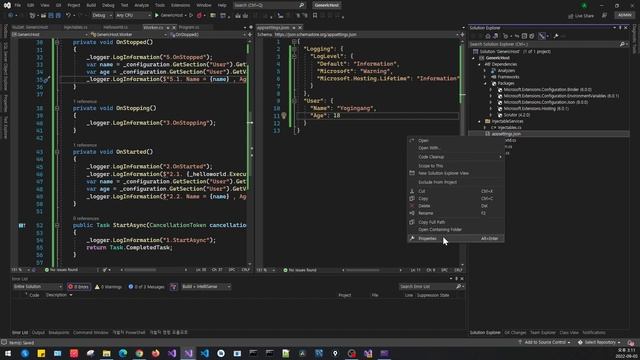
Task: Click the Error List filter icon
Action: (173, 287)
